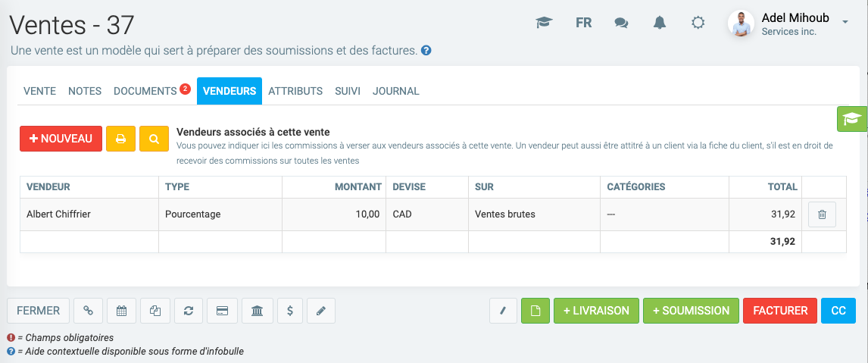Click the dollar sign icon button
Image resolution: width=868 pixels, height=363 pixels.
[290, 311]
